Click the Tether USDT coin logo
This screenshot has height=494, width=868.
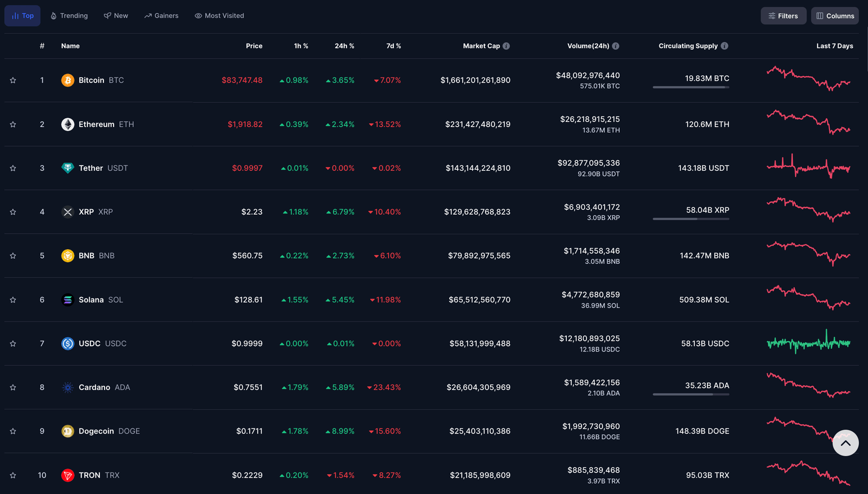(68, 168)
